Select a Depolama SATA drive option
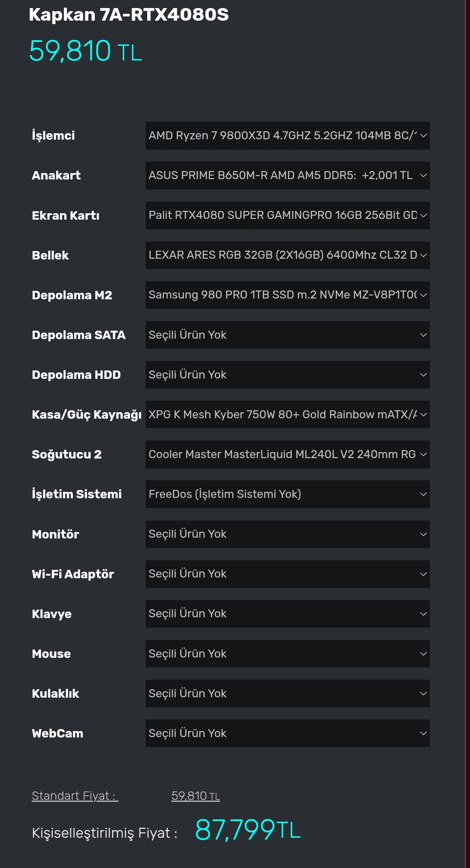The height and width of the screenshot is (868, 470). pos(287,335)
